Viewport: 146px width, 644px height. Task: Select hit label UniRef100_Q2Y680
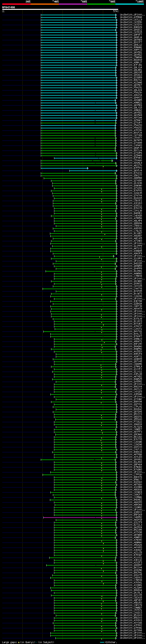tap(131, 180)
